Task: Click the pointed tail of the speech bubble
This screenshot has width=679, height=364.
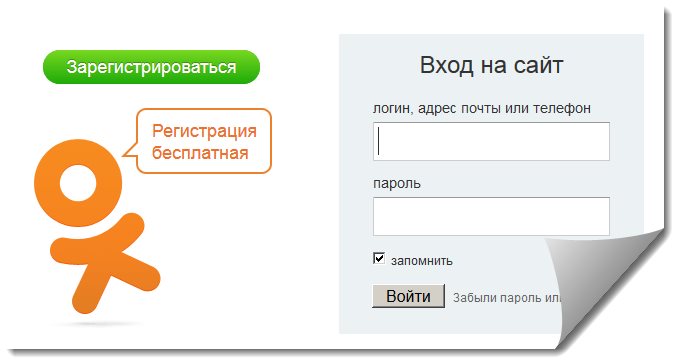Action: coord(130,150)
